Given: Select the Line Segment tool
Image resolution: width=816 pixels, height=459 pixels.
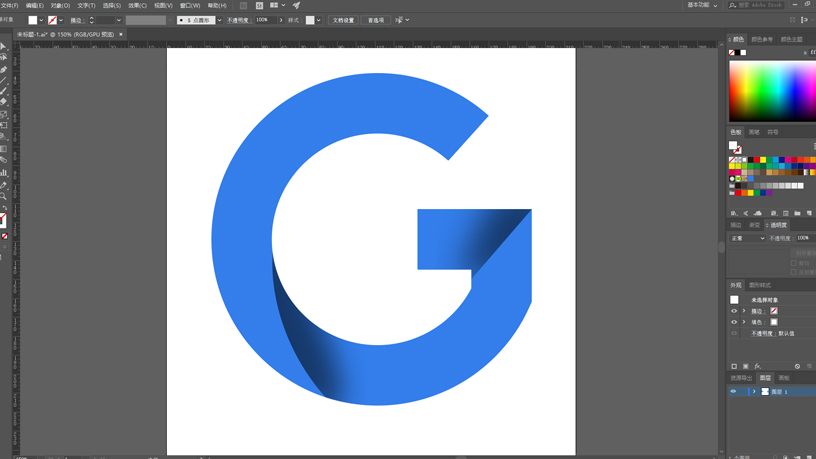Looking at the screenshot, I should point(3,80).
